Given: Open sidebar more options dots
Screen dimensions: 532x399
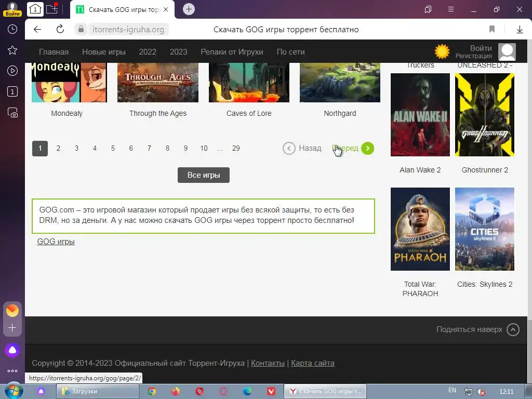Looking at the screenshot, I should [12, 371].
